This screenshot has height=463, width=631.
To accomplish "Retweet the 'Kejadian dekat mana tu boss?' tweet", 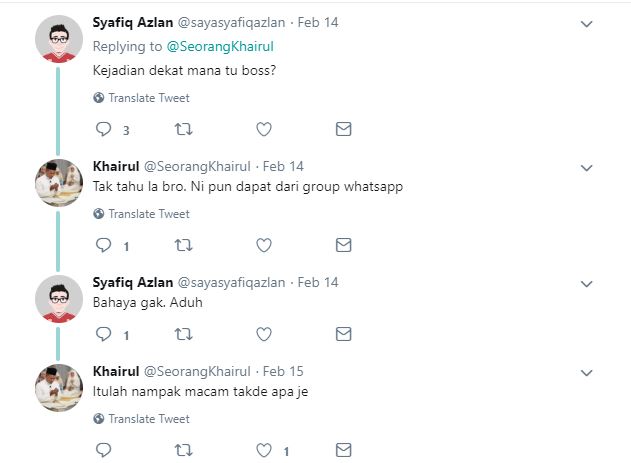I will 184,129.
